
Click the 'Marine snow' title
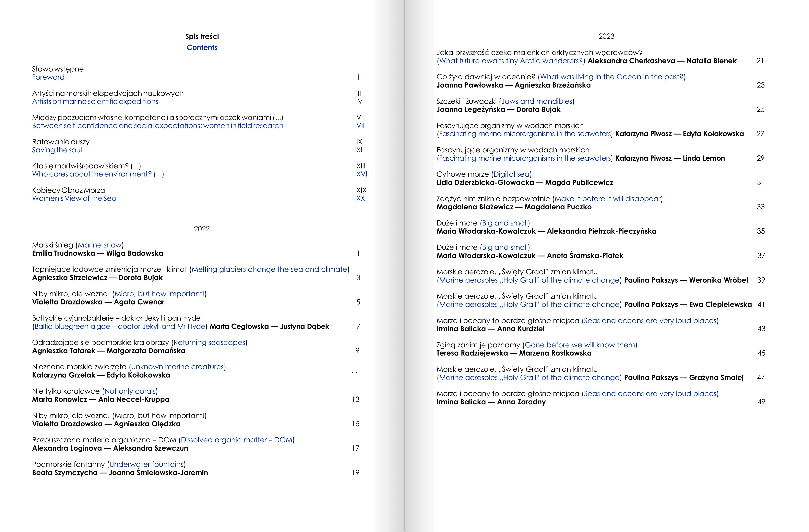[x=100, y=245]
